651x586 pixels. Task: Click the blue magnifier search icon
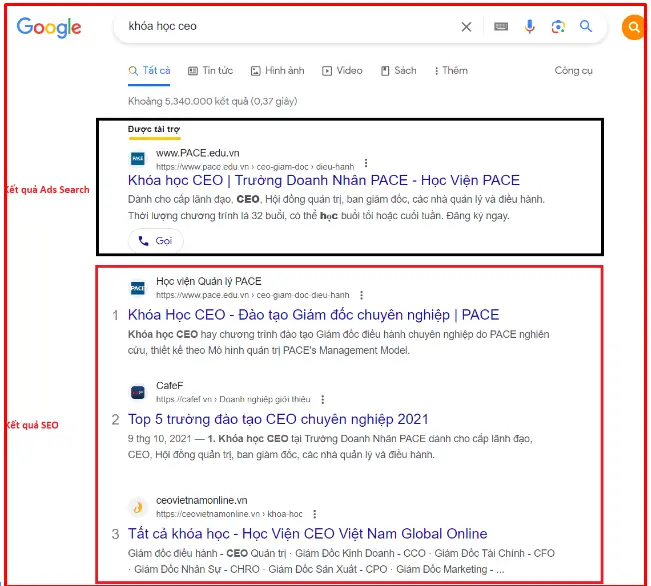(x=586, y=26)
